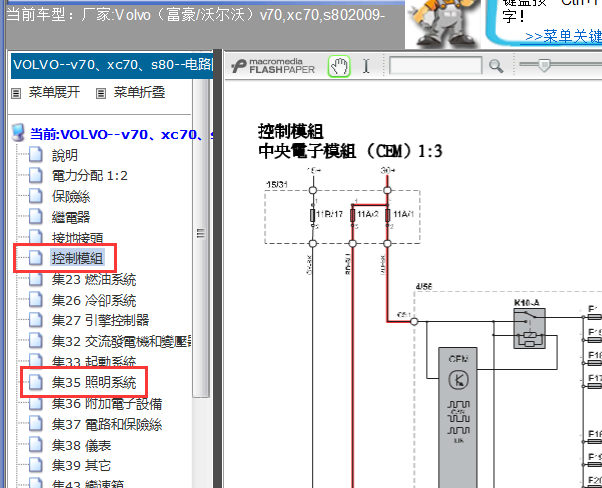
Task: Click the page icon beside 集36 附加電子設備
Action: 36,403
